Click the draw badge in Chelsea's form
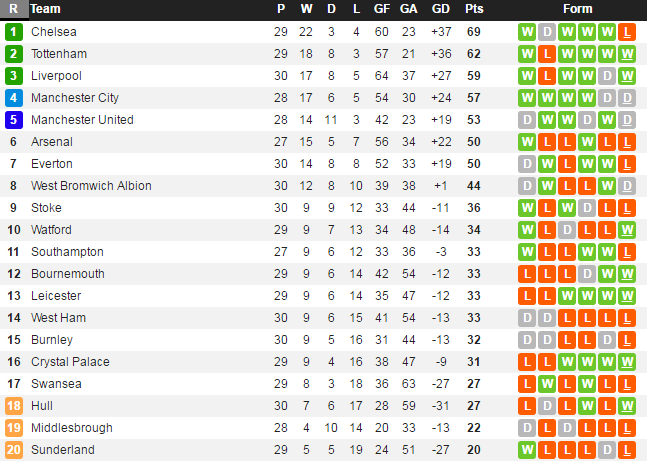Viewport: 647px width, 461px height. click(547, 32)
